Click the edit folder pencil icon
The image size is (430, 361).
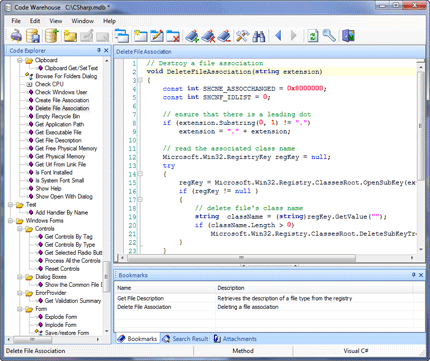157,36
